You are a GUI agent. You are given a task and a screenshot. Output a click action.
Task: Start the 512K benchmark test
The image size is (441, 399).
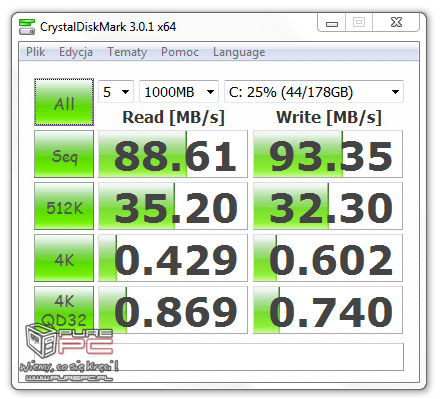64,206
